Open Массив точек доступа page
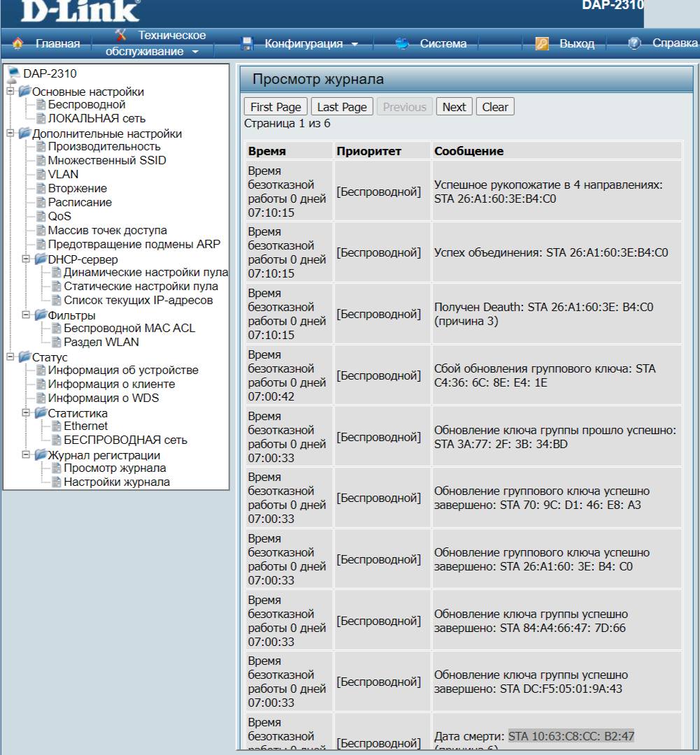700x755 pixels. click(108, 230)
